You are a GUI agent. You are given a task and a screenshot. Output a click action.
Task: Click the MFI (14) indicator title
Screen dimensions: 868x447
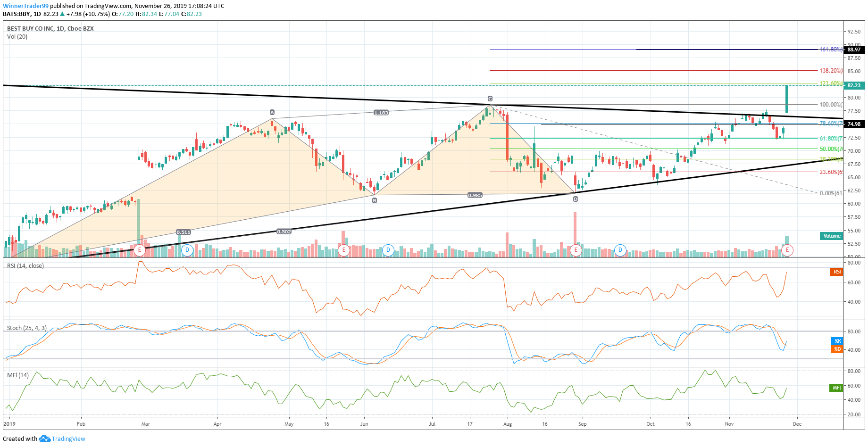point(18,375)
